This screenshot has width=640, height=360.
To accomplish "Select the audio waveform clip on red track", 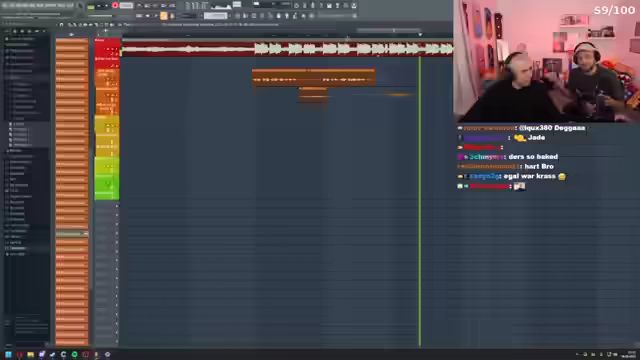I will coord(287,49).
